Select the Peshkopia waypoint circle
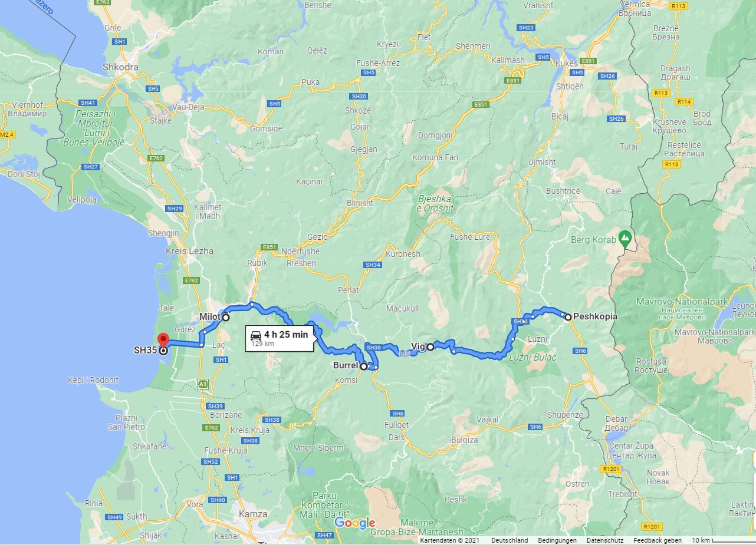The width and height of the screenshot is (756, 545). click(x=568, y=317)
